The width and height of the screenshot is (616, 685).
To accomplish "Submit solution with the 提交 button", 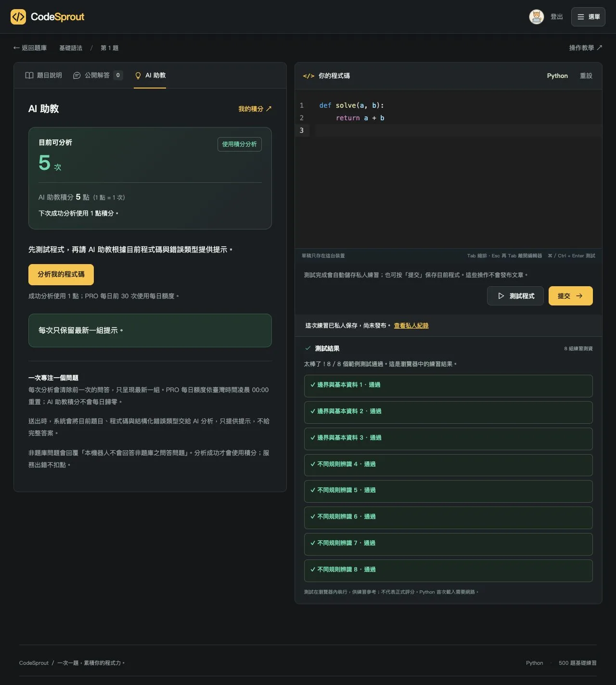I will [571, 296].
